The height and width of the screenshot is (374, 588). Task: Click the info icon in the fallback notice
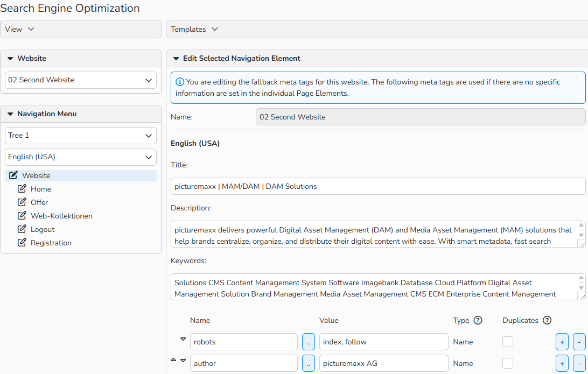coord(180,82)
